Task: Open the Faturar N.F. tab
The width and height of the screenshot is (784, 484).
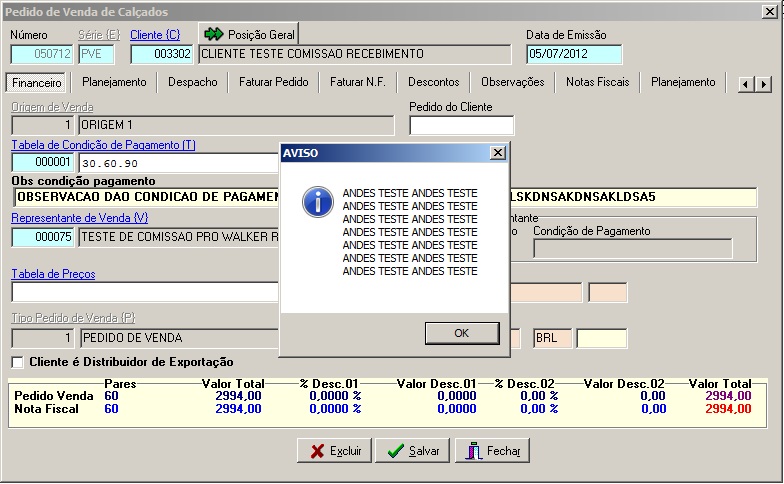Action: coord(358,82)
